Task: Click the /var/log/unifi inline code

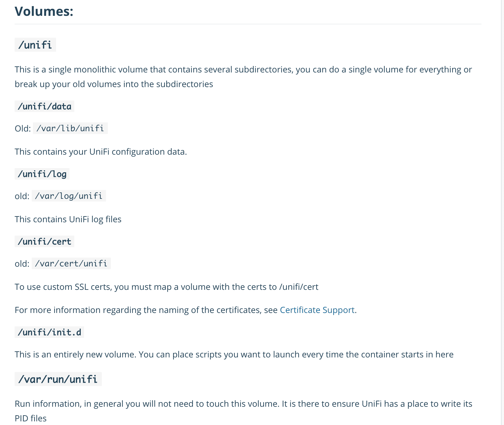Action: coord(69,196)
